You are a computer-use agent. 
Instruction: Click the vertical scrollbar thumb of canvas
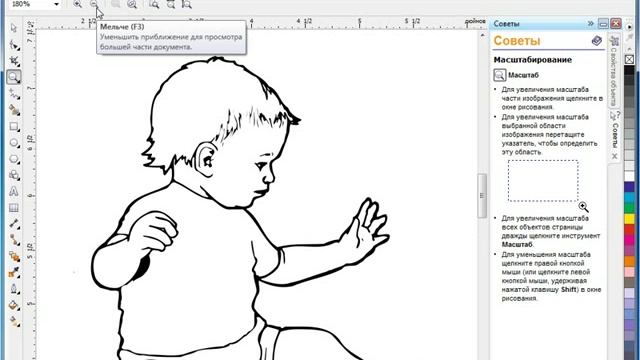tap(482, 196)
